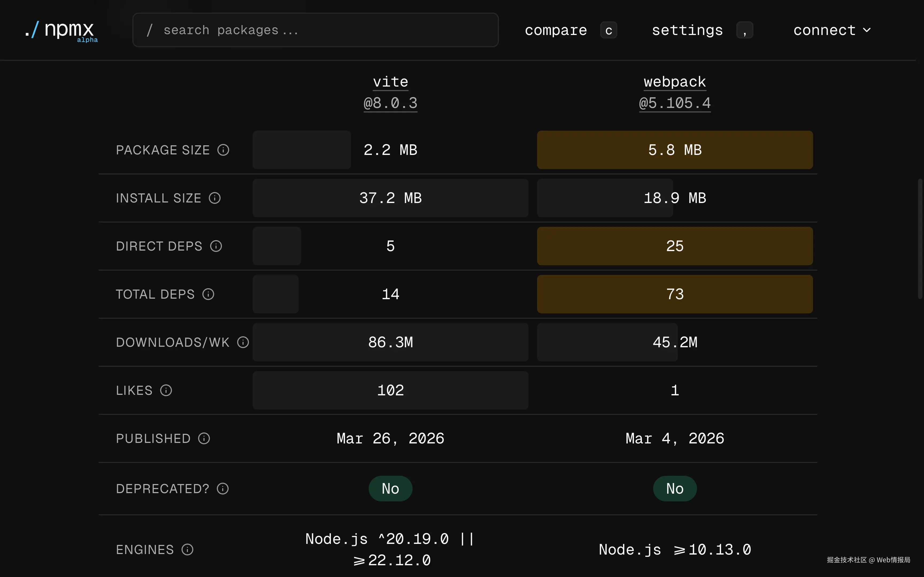Click the Total Deps info icon

(208, 294)
